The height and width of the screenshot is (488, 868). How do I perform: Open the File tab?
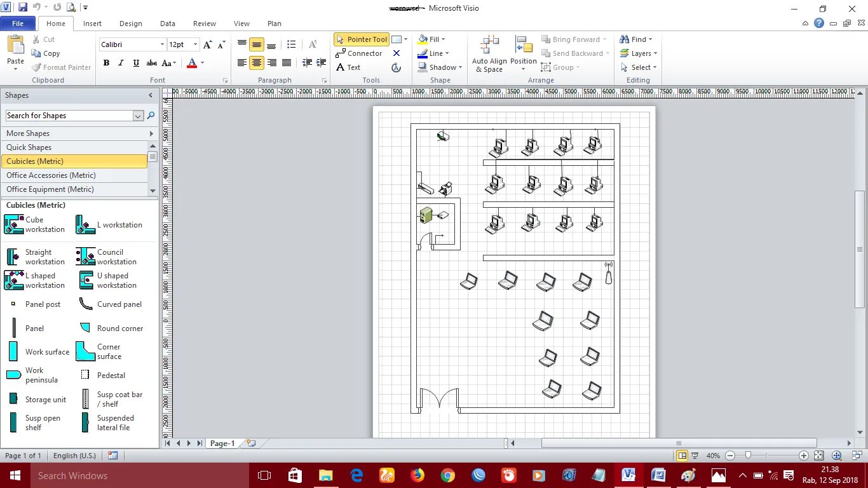click(18, 24)
